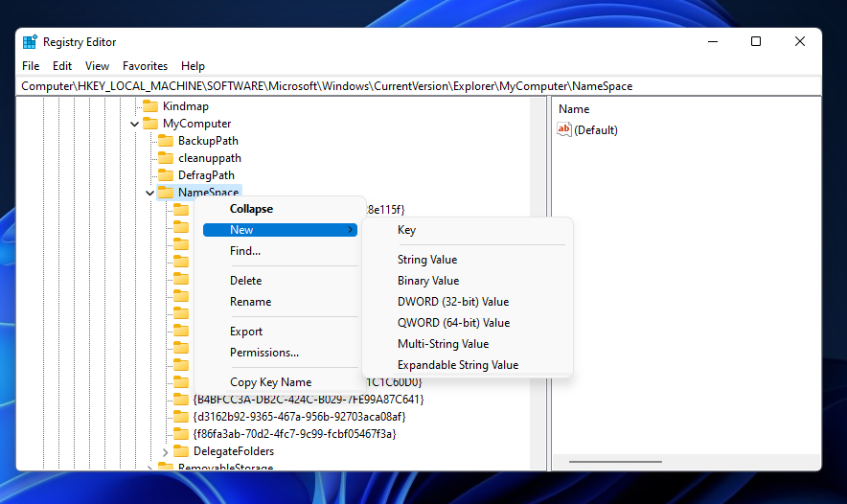Choose Collapse in the context menu

[280, 209]
